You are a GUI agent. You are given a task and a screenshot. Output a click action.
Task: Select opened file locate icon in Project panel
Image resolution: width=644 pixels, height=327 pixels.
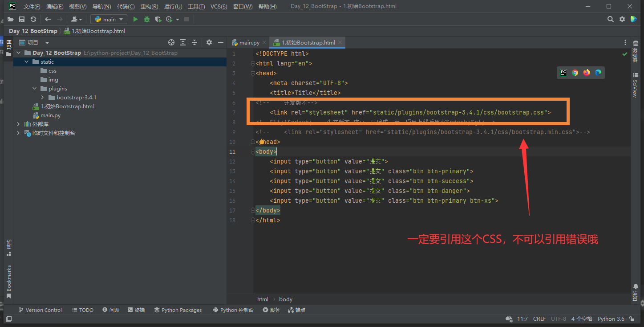[171, 42]
